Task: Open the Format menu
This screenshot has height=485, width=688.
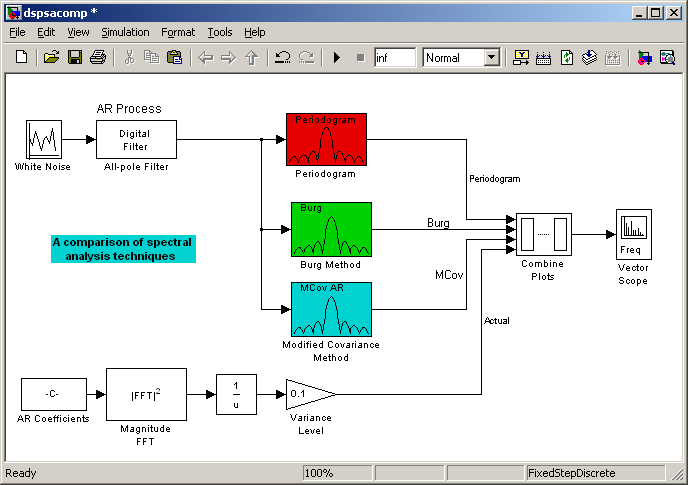Action: click(178, 32)
